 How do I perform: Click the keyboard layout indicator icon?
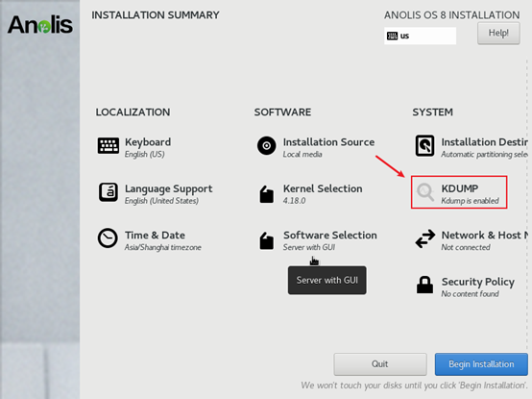pyautogui.click(x=392, y=36)
